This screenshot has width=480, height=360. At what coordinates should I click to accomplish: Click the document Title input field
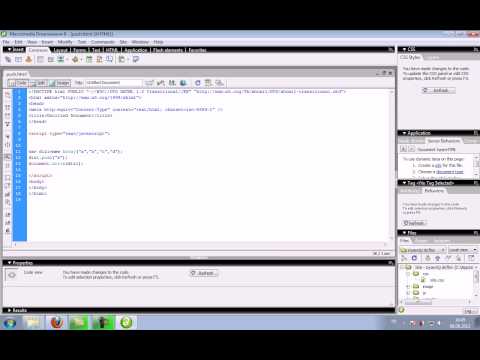114,83
